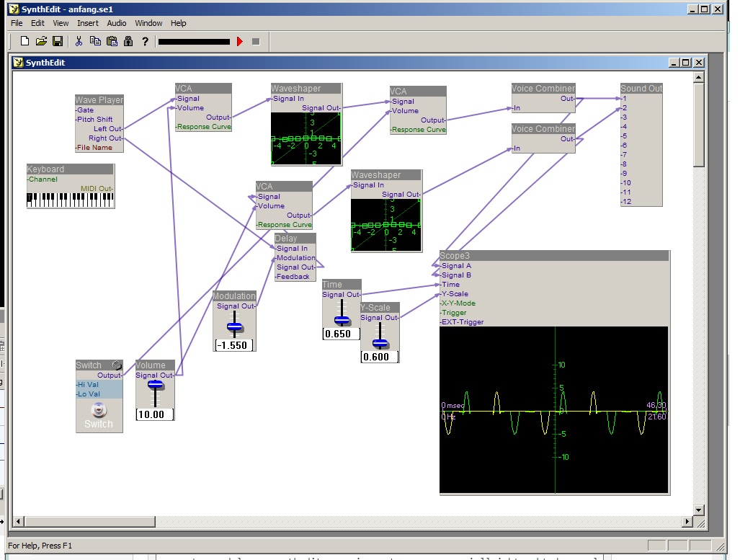Click the question mark help icon

145,42
